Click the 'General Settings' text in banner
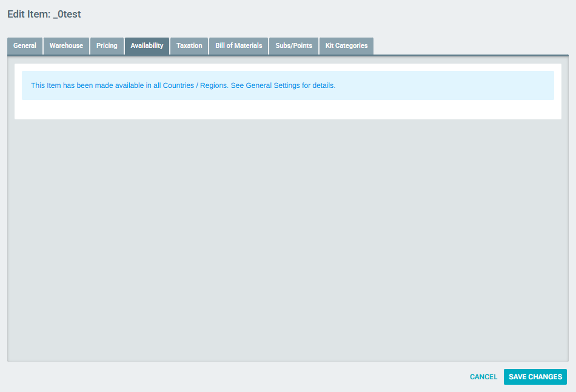 (x=272, y=85)
